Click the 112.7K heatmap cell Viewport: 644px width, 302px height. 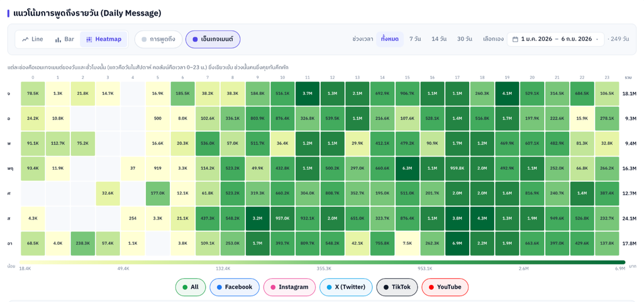(58, 144)
